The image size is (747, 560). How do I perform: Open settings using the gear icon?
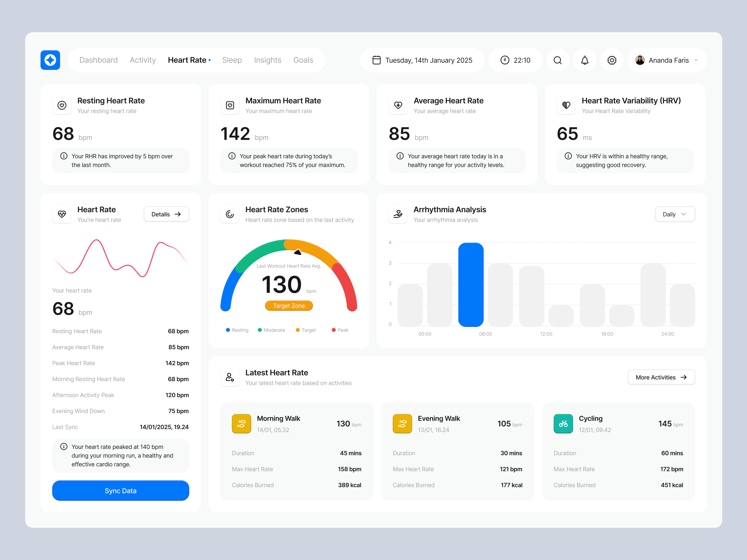[612, 60]
